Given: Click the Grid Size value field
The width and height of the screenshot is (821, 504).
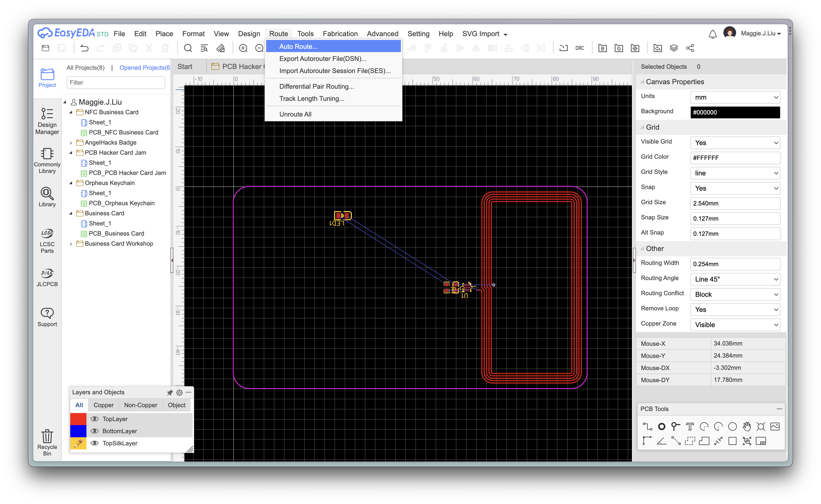Looking at the screenshot, I should point(735,203).
